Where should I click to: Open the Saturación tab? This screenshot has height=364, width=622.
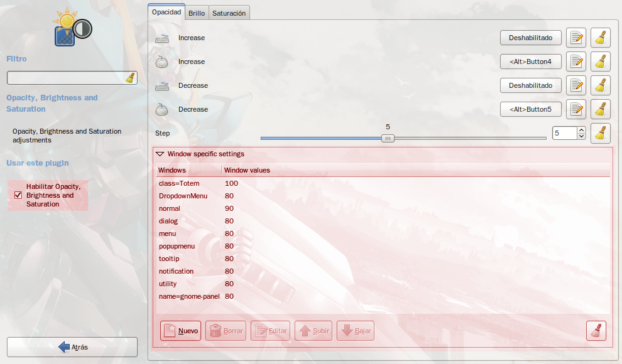(x=229, y=13)
